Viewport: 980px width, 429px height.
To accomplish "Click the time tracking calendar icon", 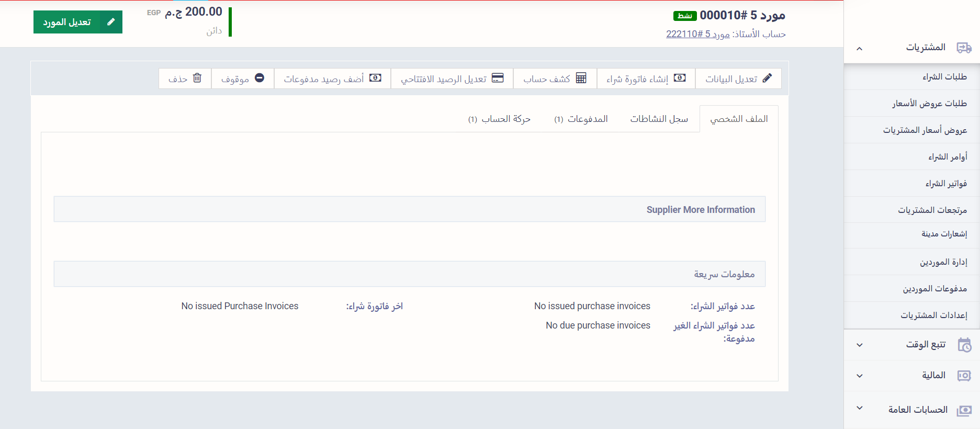I will click(964, 345).
